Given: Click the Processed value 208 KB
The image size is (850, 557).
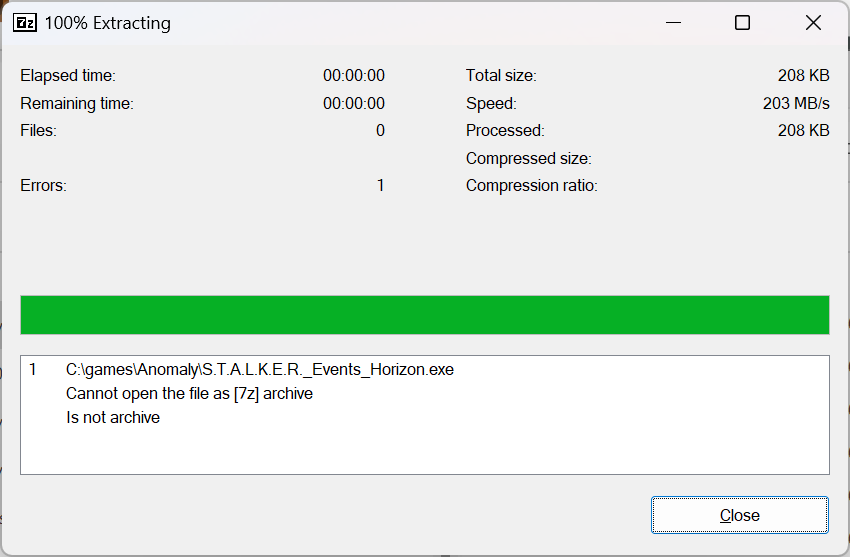Looking at the screenshot, I should coord(803,130).
